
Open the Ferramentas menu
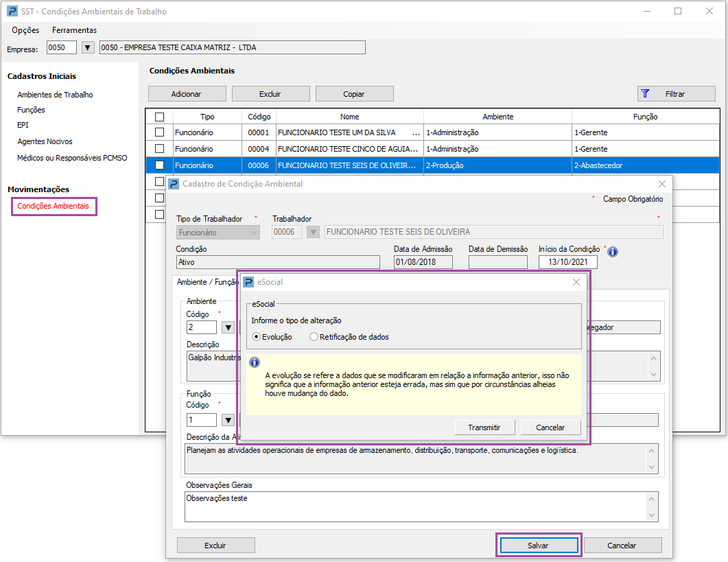pyautogui.click(x=74, y=30)
